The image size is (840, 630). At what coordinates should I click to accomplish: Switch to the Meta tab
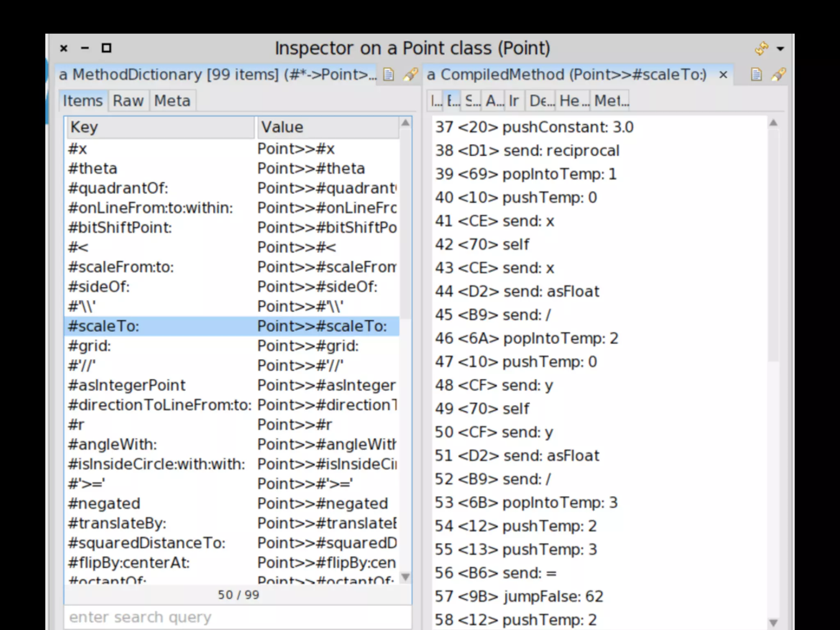coord(172,100)
